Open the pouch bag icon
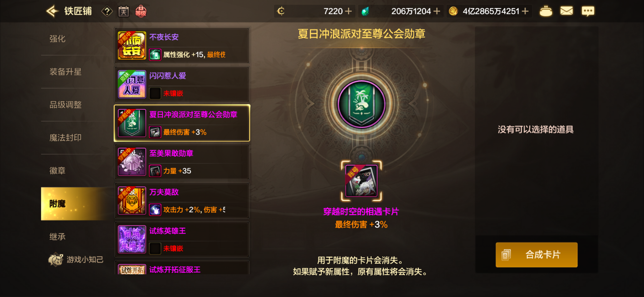This screenshot has width=644, height=297. coord(545,11)
